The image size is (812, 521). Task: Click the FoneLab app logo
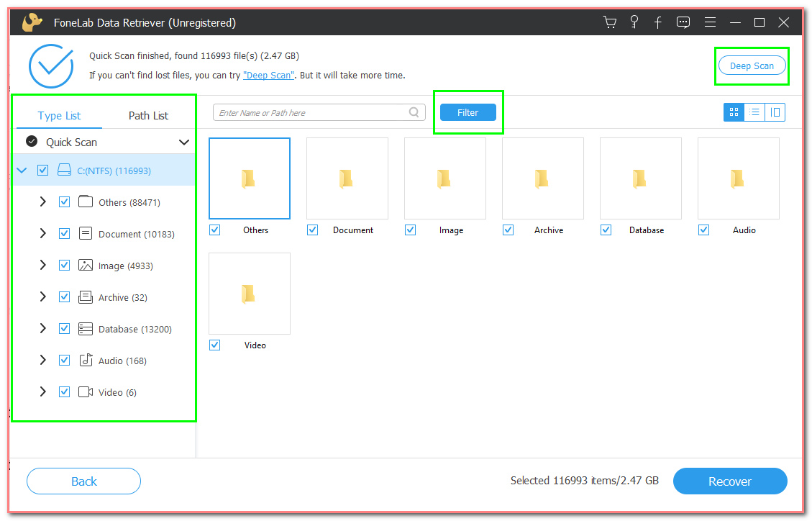[x=32, y=22]
